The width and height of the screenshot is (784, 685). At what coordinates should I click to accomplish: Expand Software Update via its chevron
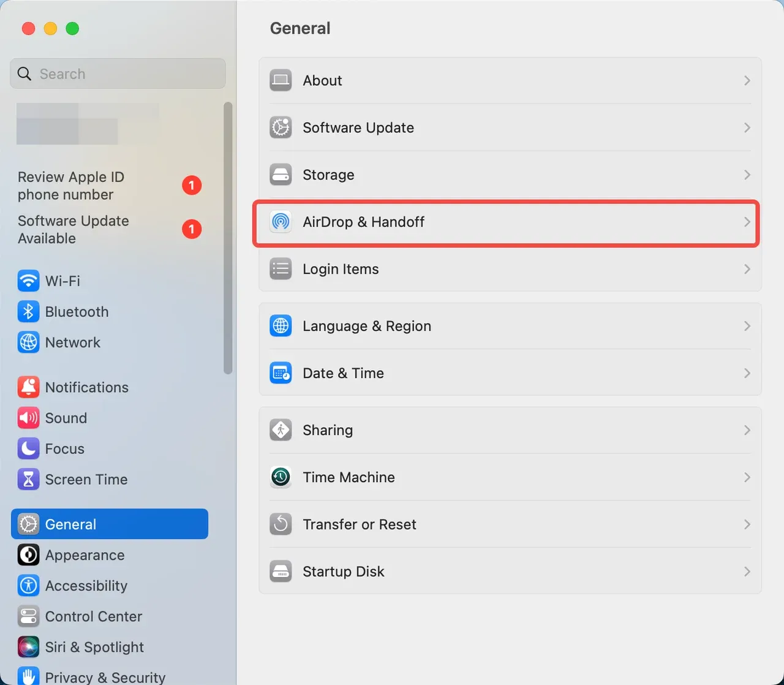pos(747,127)
